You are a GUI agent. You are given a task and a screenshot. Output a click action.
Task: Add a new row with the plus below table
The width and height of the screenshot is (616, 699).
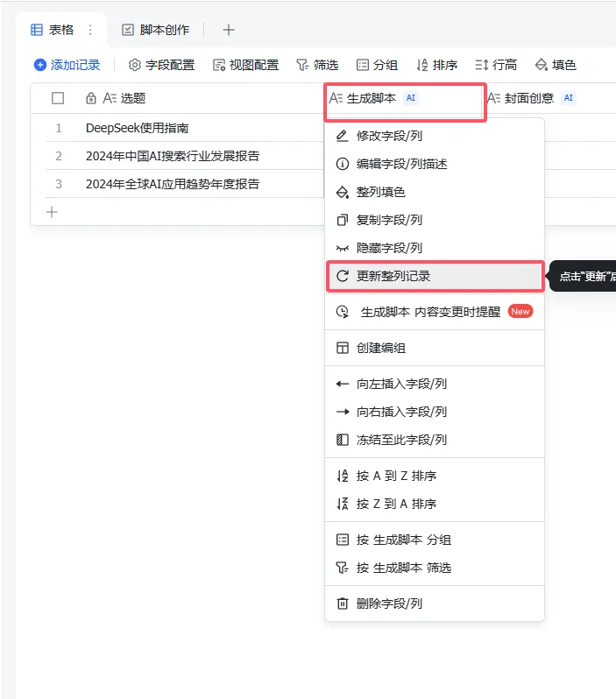(x=52, y=212)
